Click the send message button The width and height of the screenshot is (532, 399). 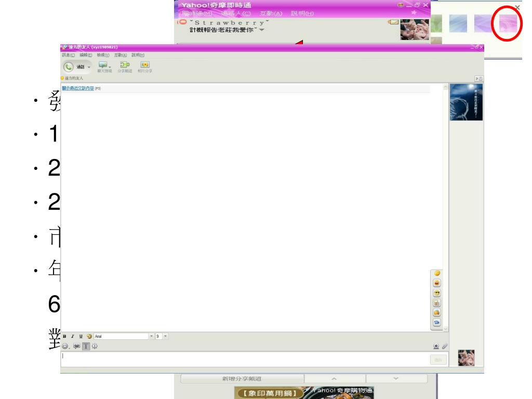(x=438, y=360)
